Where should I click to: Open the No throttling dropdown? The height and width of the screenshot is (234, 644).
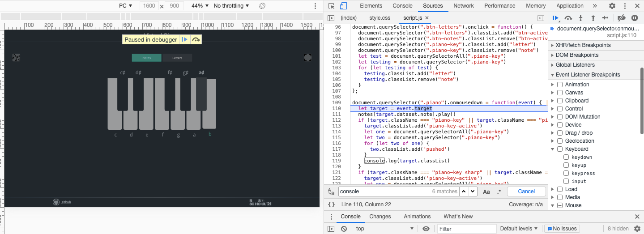point(231,6)
